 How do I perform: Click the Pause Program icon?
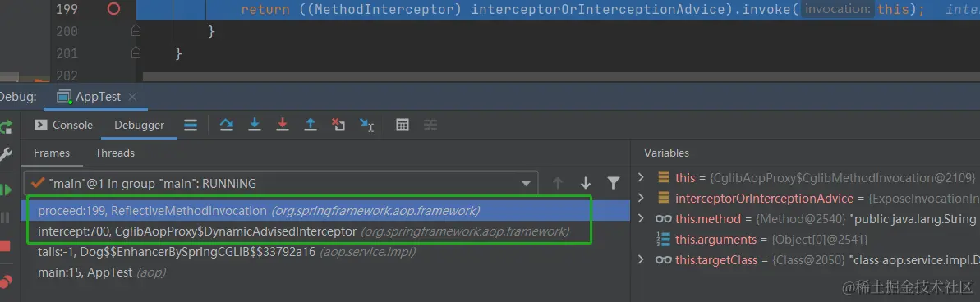(x=6, y=217)
